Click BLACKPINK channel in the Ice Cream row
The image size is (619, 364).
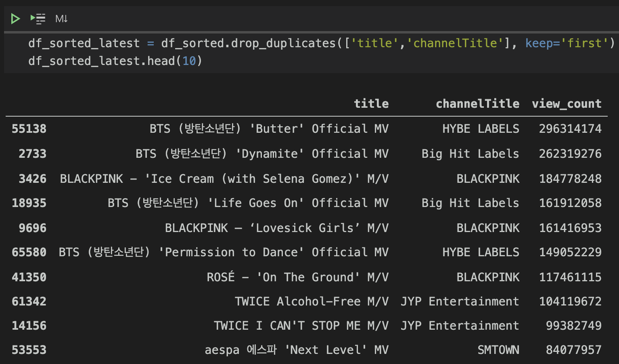coord(488,179)
